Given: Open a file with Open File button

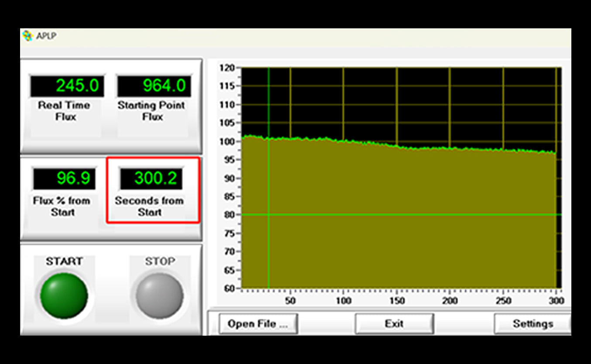Looking at the screenshot, I should click(258, 324).
